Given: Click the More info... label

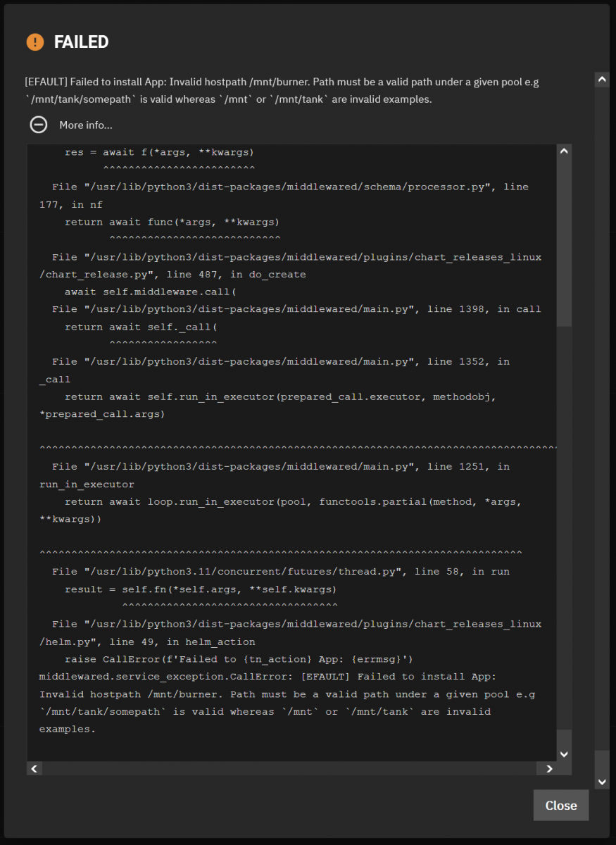Looking at the screenshot, I should pos(86,125).
